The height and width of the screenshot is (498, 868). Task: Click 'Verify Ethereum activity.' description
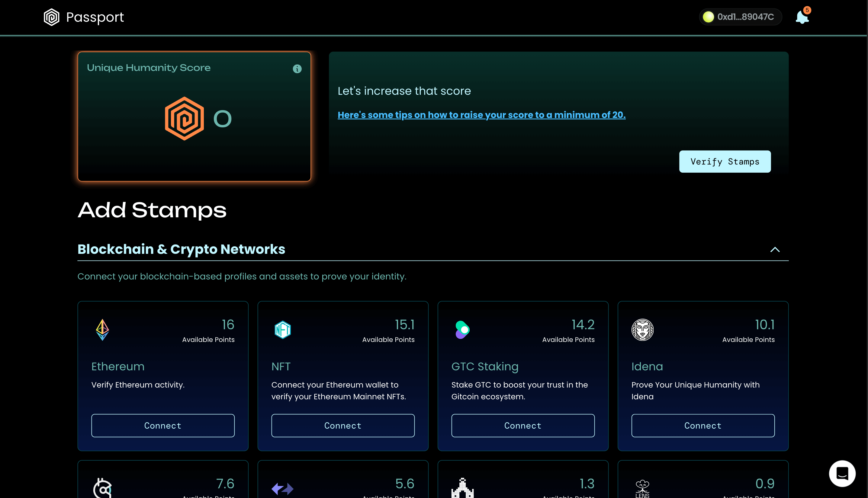(x=138, y=385)
